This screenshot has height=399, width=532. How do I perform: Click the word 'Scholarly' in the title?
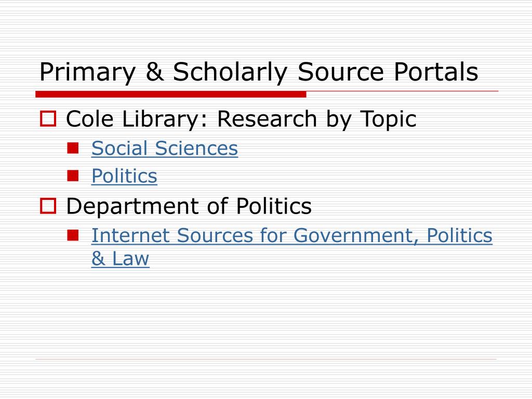(230, 73)
